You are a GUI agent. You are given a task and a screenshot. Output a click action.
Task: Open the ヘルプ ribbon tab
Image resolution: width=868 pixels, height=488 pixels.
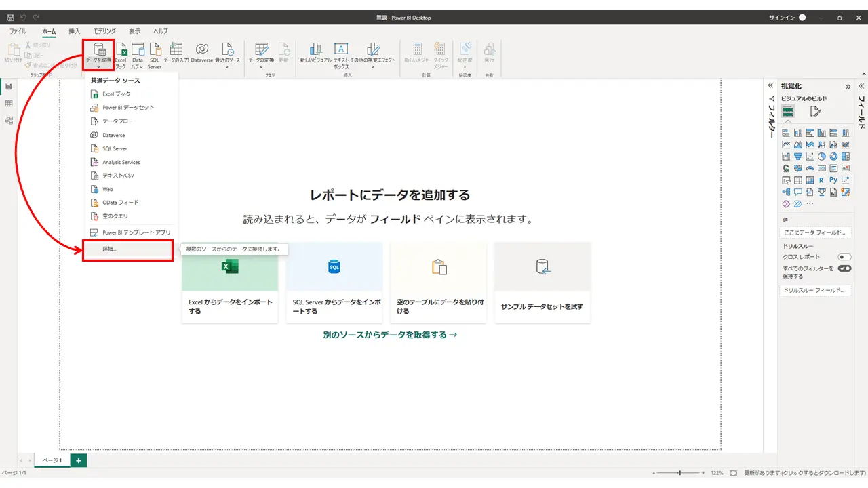click(x=161, y=31)
